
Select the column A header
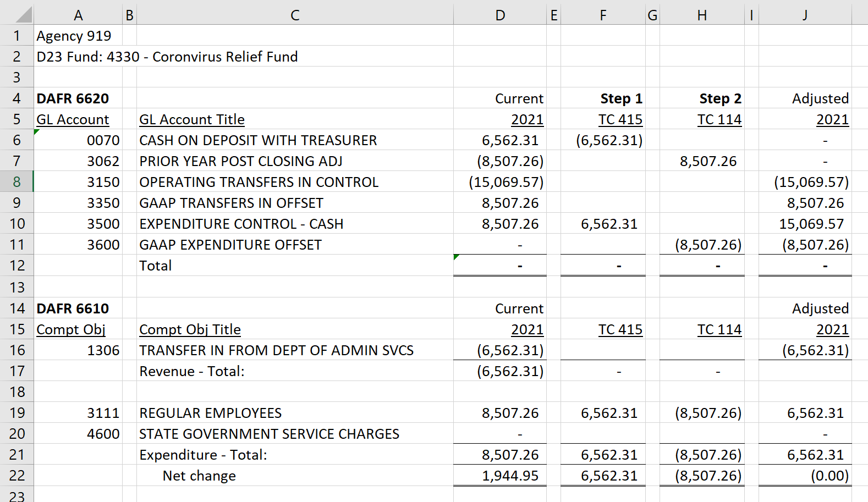coord(78,15)
